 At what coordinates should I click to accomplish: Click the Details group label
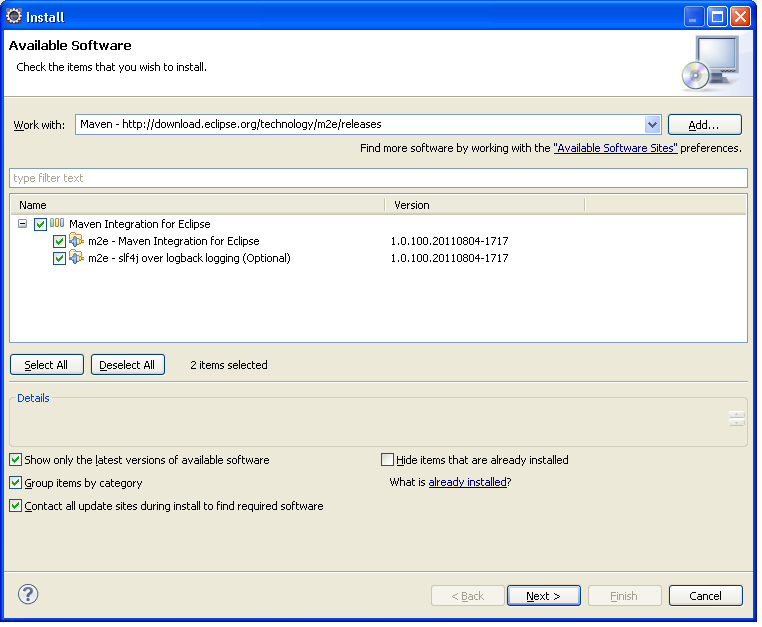pos(33,398)
